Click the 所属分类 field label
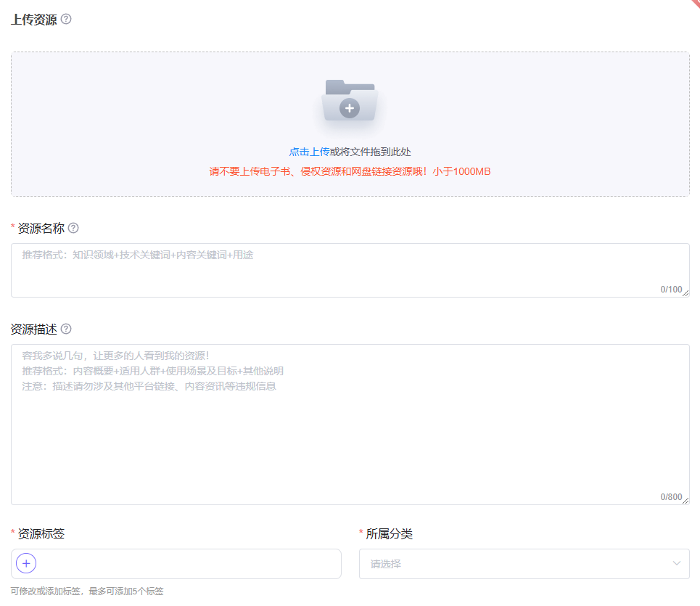Screen dimensions: 700x606 (389, 534)
